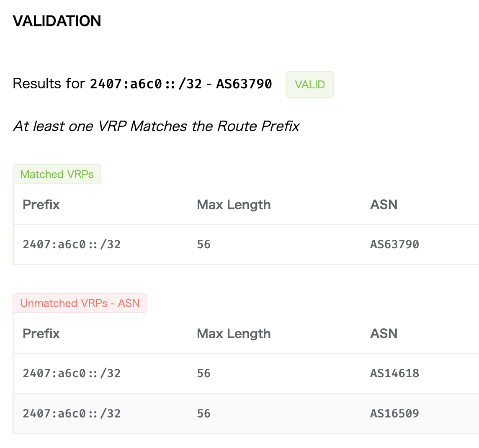Click the AS63790 cell in Matched VRPs table
This screenshot has height=448, width=479.
(394, 245)
